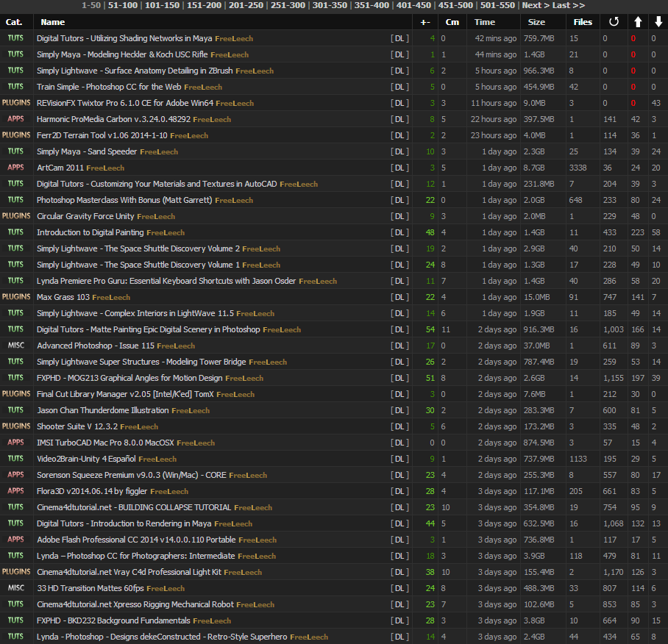Open Digital Tutors Customizing Materials in AutoCAD
Screen dimensions: 668x644
[x=157, y=184]
